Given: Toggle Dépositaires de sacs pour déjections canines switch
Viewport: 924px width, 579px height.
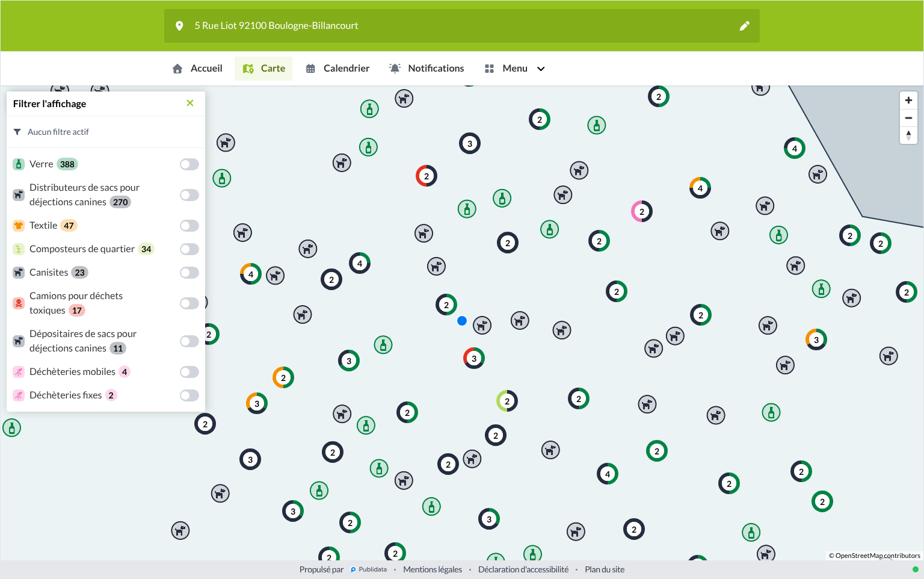Looking at the screenshot, I should [x=189, y=341].
